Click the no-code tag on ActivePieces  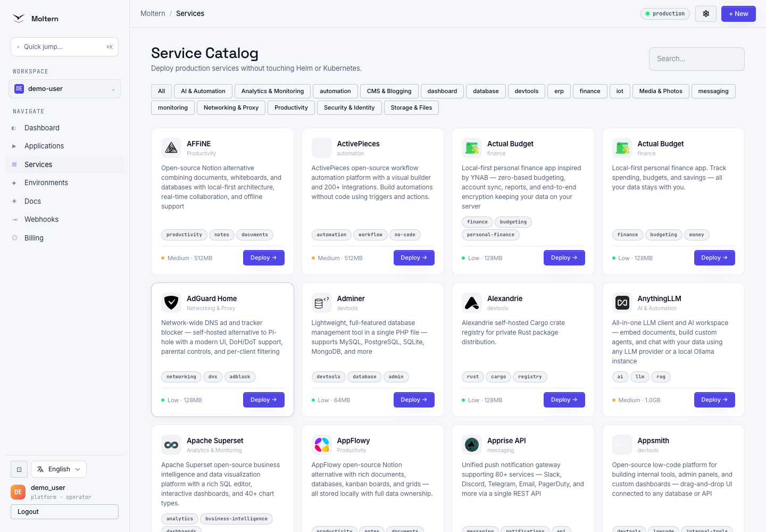pos(405,235)
